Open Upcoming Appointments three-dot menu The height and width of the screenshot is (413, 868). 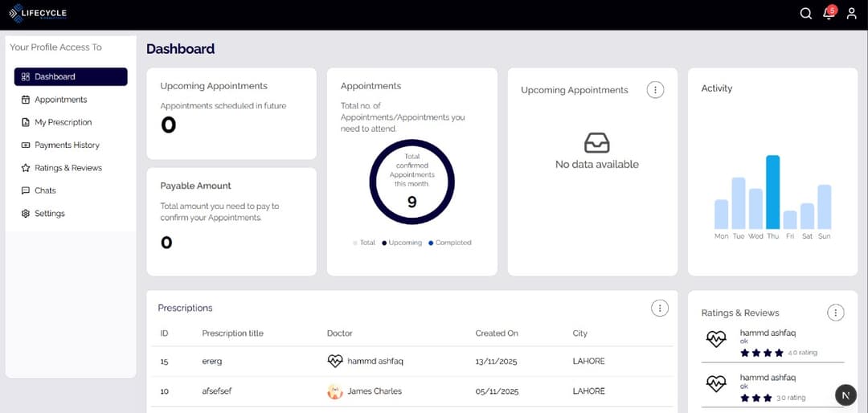656,90
